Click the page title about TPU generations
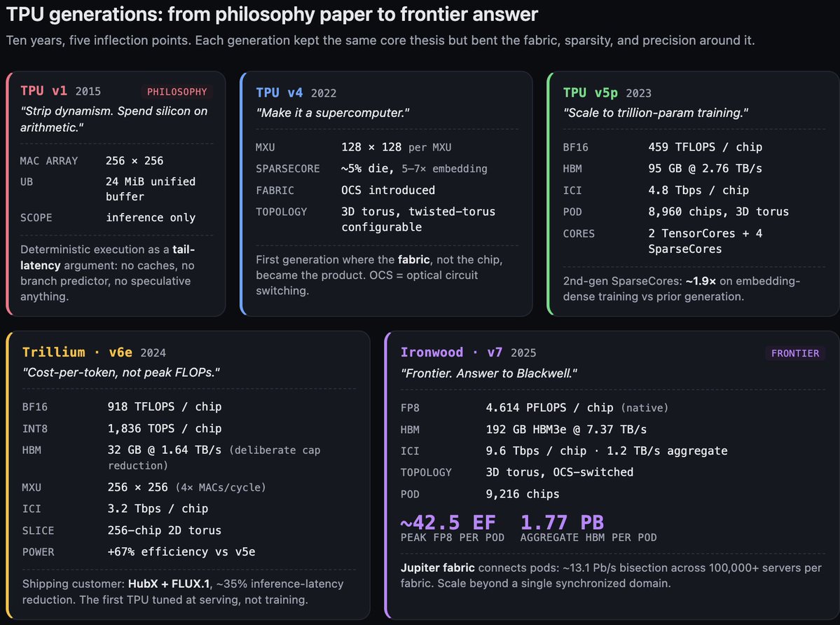 pyautogui.click(x=273, y=14)
